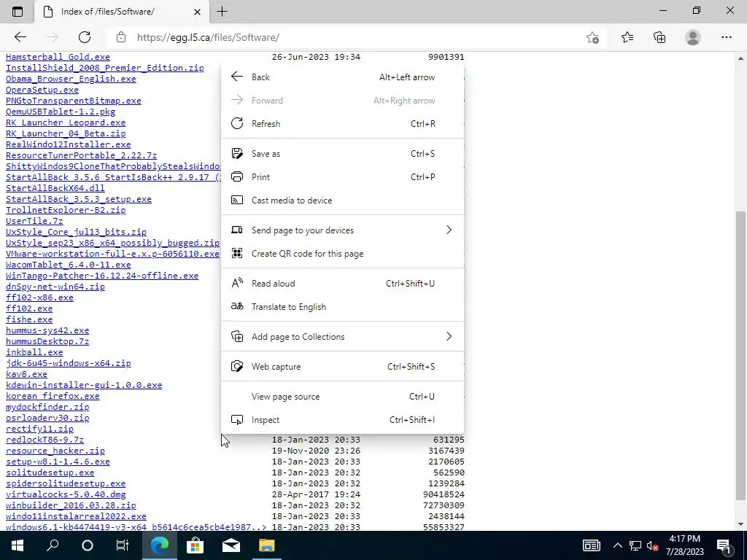The image size is (747, 560).
Task: Click the taskbar clock showing 4:17 PM
Action: point(684,545)
